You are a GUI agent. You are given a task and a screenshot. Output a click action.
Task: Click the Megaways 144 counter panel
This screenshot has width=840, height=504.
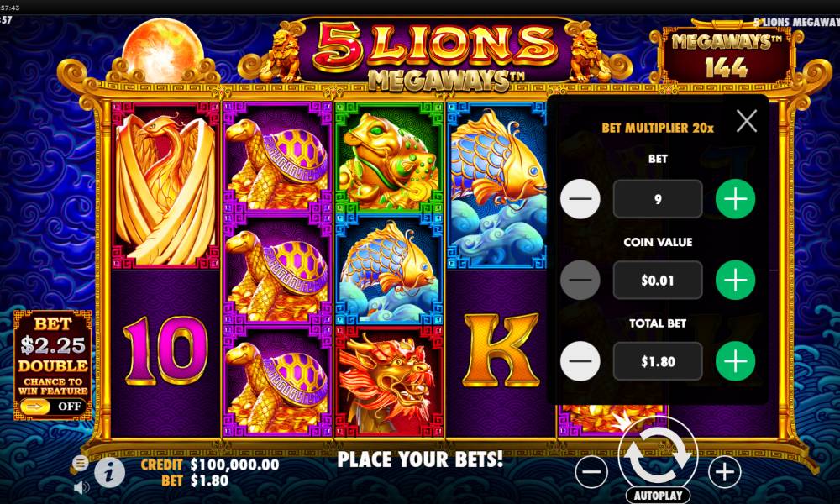click(x=726, y=55)
